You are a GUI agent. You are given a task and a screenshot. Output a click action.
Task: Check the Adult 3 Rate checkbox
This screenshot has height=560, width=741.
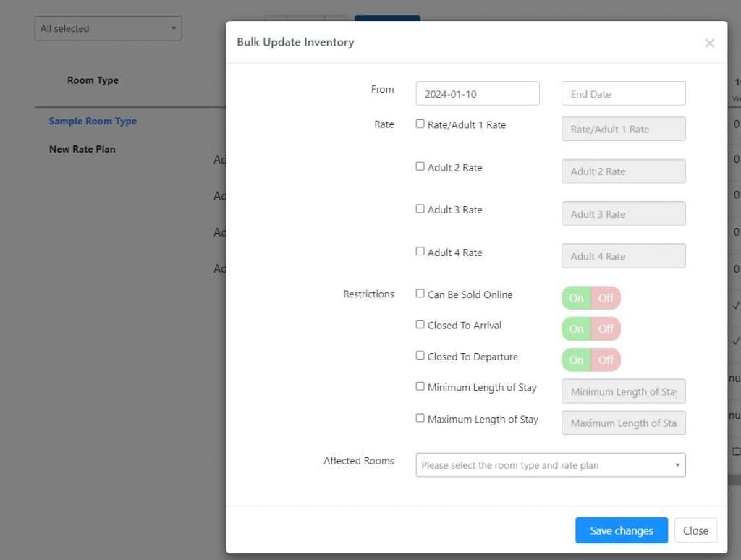(420, 209)
